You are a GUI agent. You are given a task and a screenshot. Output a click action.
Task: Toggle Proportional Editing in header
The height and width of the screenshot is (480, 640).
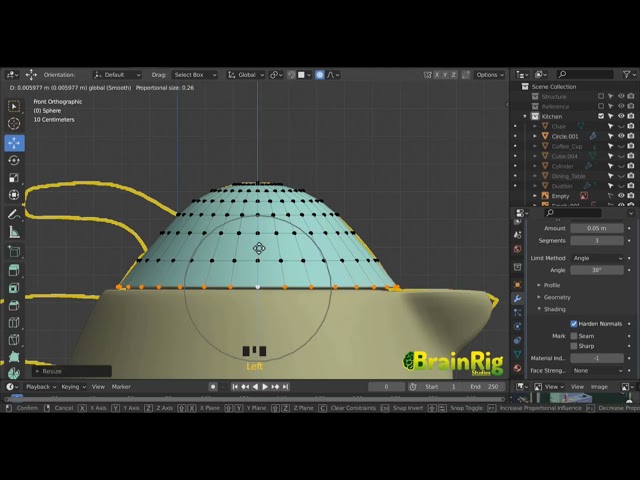tap(320, 75)
